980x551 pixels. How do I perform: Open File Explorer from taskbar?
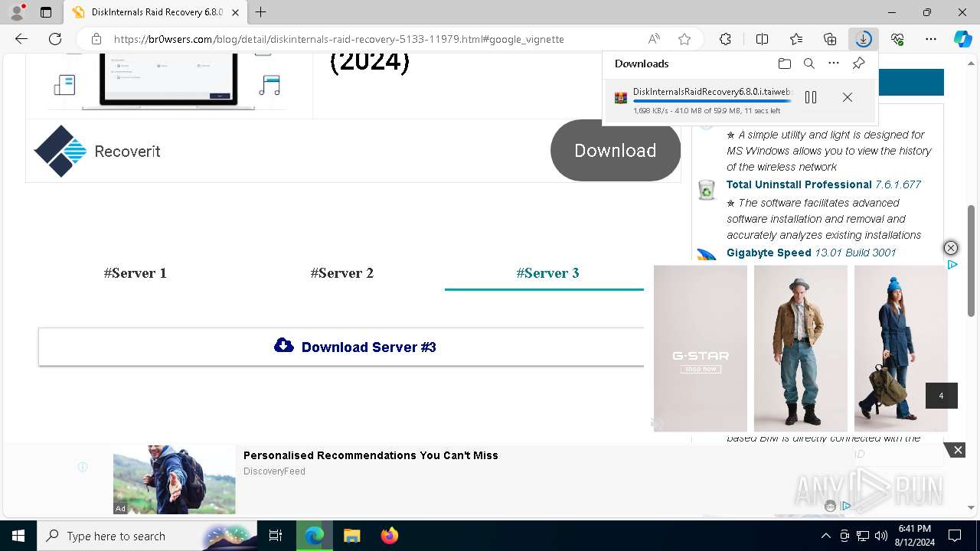(x=351, y=536)
